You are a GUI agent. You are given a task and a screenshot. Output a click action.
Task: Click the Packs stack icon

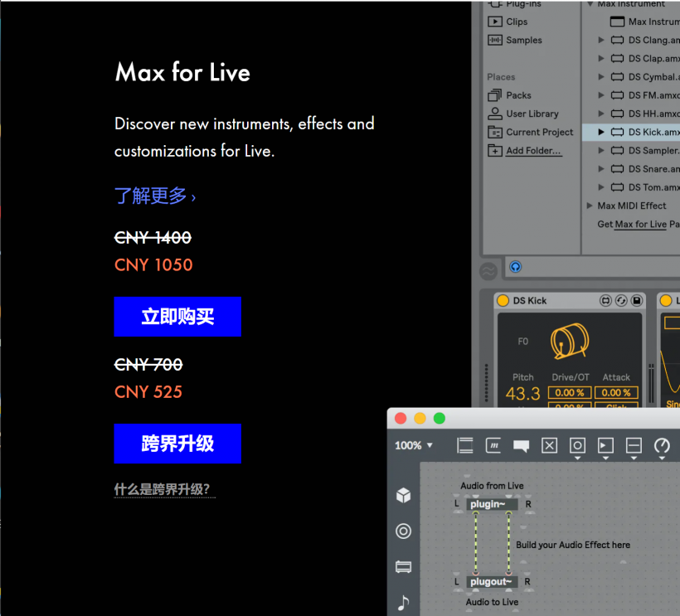[x=495, y=95]
